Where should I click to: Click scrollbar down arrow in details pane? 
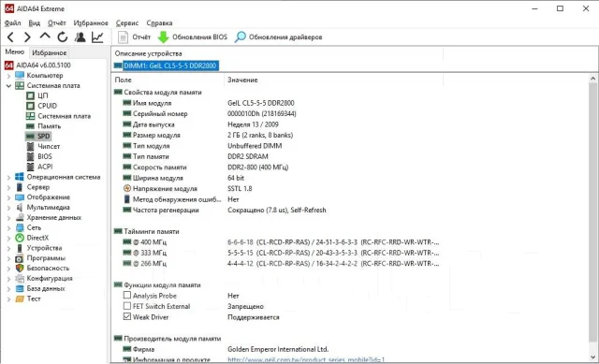coord(592,357)
